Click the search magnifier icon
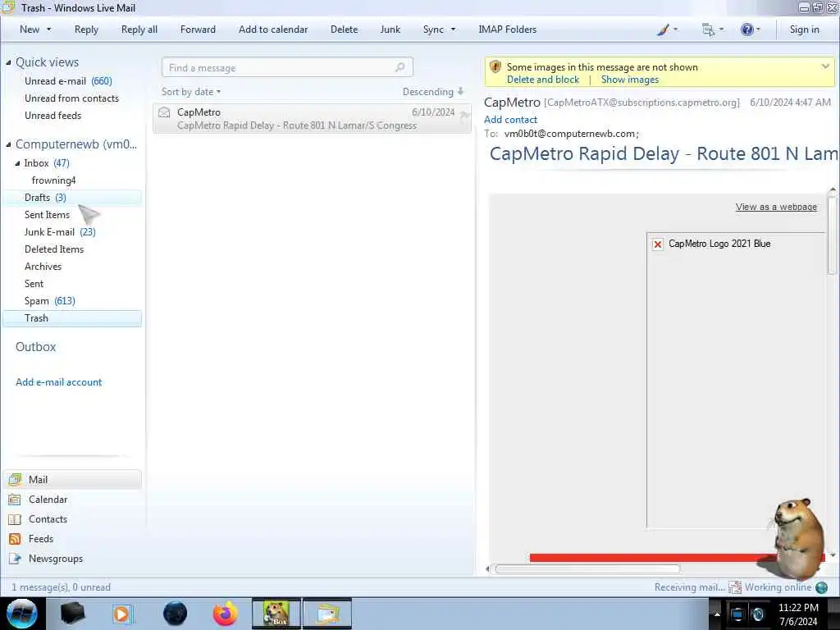This screenshot has width=840, height=630. 399,67
